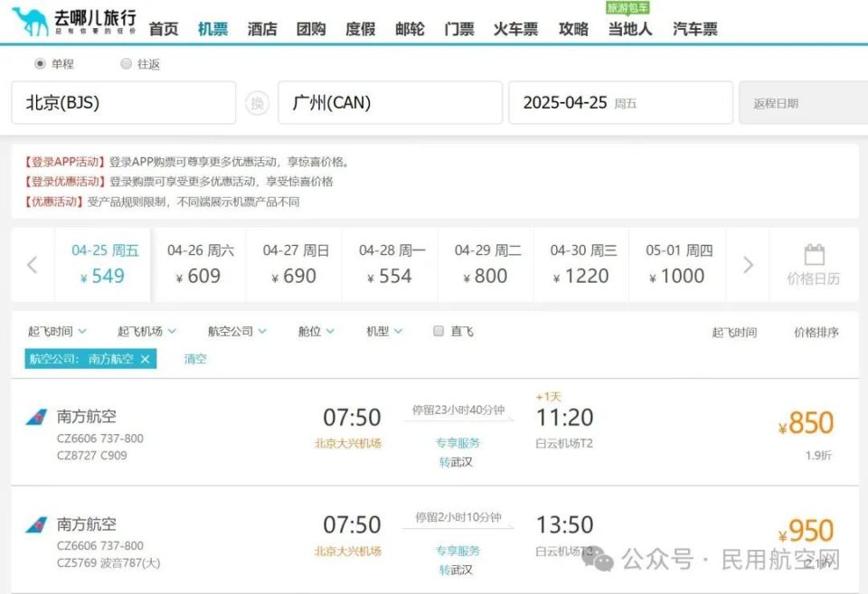
Task: Open the 攻略 guides tab
Action: pos(573,29)
